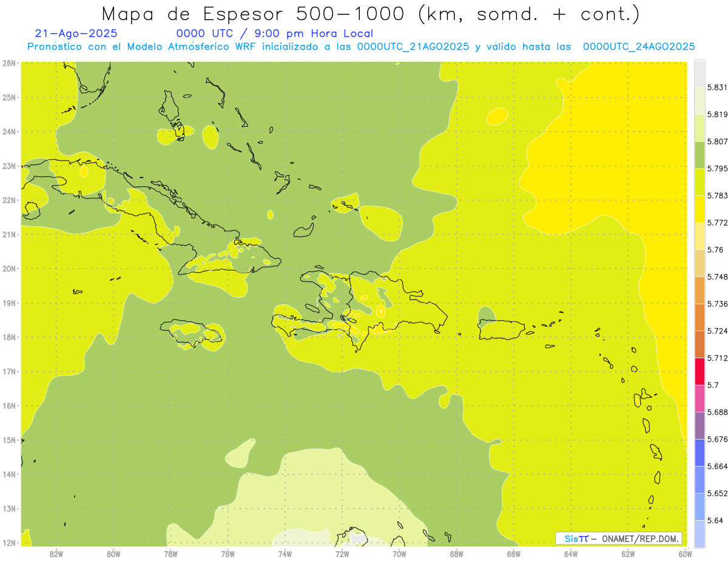Click the latitude label 20N
728x562 pixels.
pos(9,269)
